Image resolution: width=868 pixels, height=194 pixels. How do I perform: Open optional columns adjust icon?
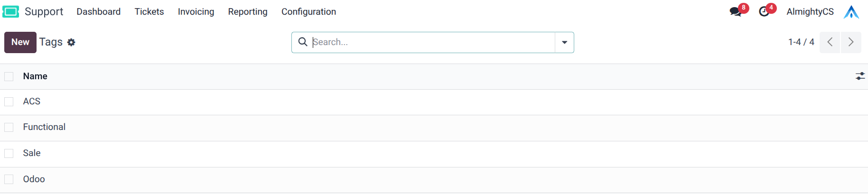click(860, 76)
